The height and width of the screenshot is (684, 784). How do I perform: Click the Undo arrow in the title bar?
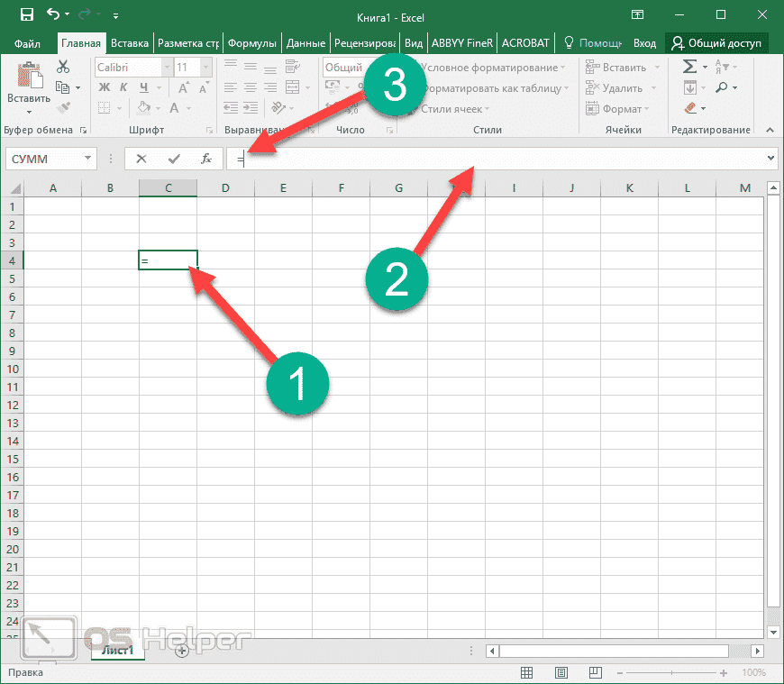point(52,14)
